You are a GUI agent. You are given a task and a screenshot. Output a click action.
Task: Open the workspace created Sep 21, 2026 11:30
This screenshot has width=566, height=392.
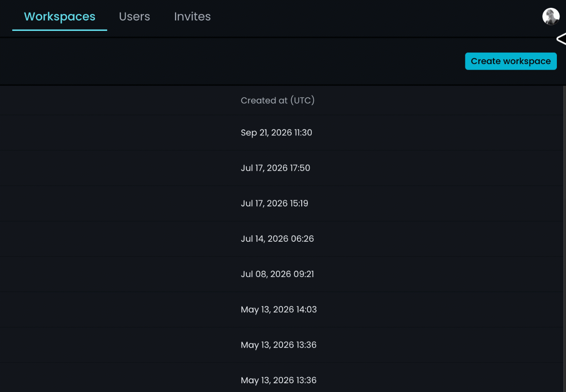(282, 133)
